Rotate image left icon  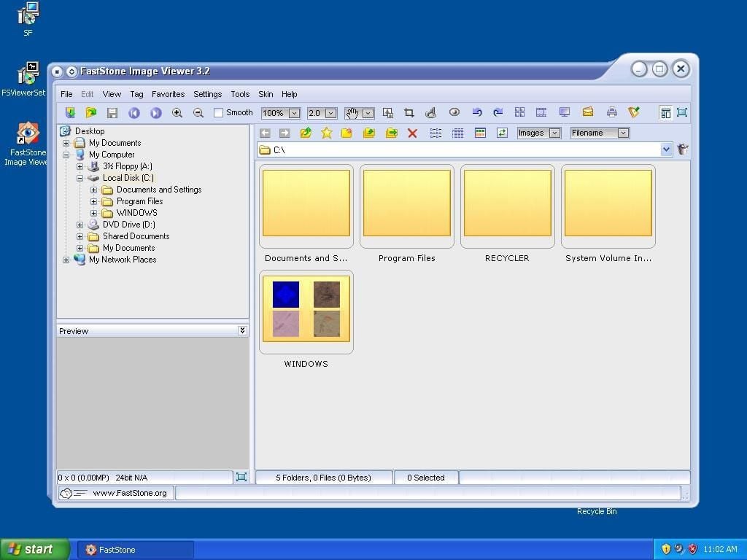[x=477, y=112]
